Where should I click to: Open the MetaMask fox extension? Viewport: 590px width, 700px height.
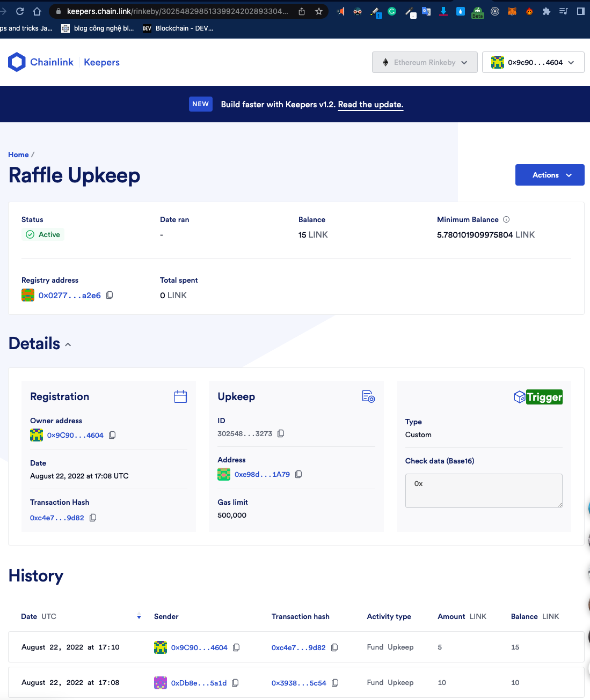[512, 11]
